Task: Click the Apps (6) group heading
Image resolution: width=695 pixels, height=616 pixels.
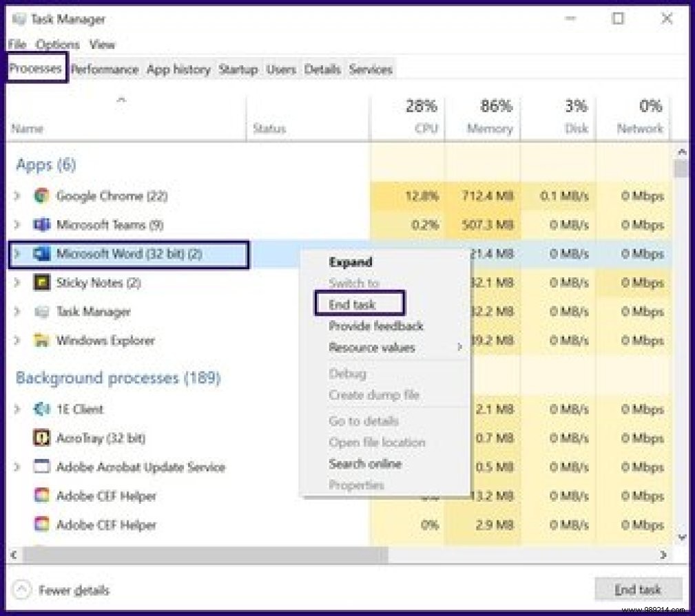Action: pos(46,164)
